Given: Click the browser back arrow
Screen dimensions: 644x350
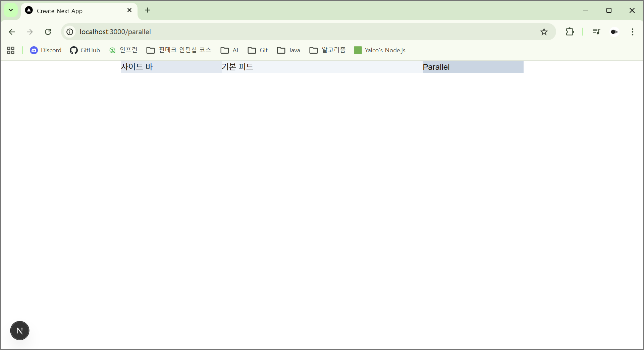Looking at the screenshot, I should 12,32.
